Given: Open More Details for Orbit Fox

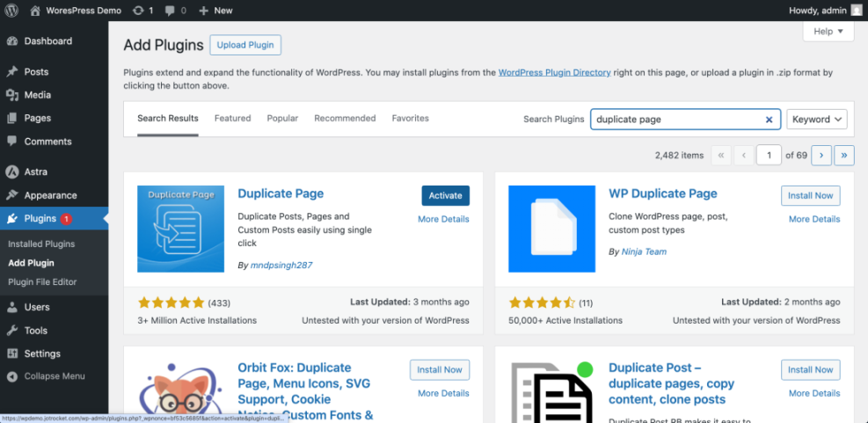Looking at the screenshot, I should click(x=443, y=394).
